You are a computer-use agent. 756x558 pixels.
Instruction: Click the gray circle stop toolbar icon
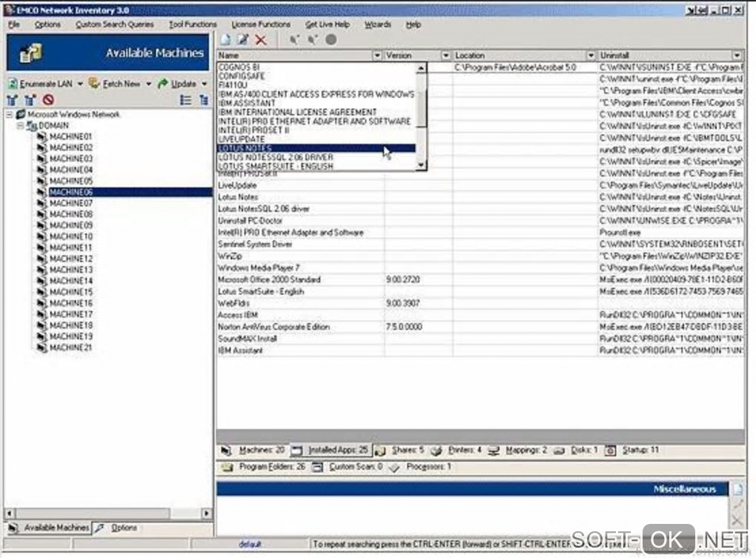[331, 40]
